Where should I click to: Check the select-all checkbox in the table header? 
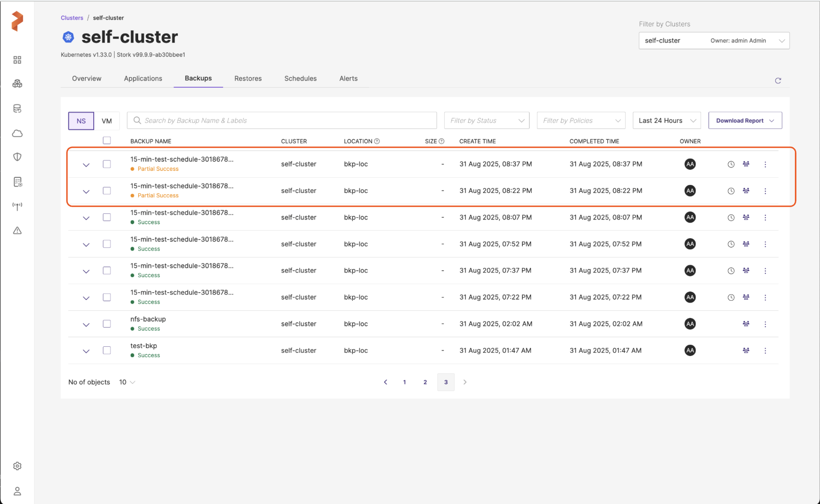click(107, 140)
